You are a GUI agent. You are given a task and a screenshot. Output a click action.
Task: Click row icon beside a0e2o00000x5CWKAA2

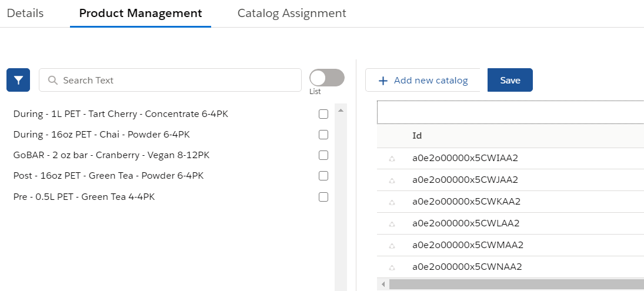[x=392, y=202]
